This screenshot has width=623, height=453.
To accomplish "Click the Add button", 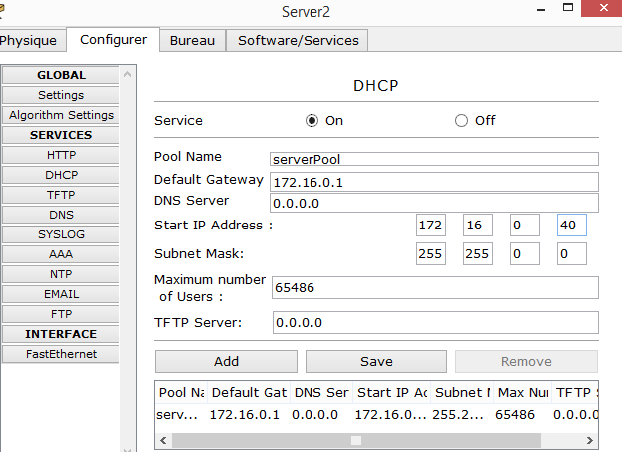I will [226, 361].
